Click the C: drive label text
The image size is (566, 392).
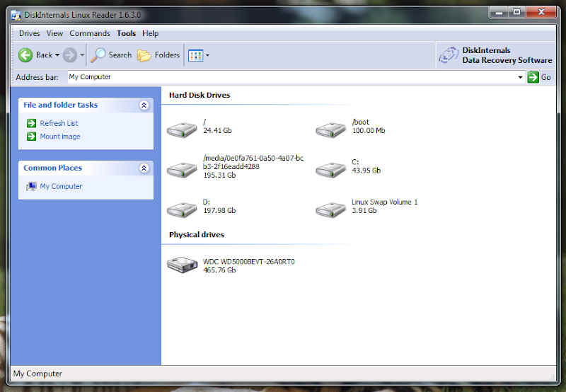(x=356, y=162)
